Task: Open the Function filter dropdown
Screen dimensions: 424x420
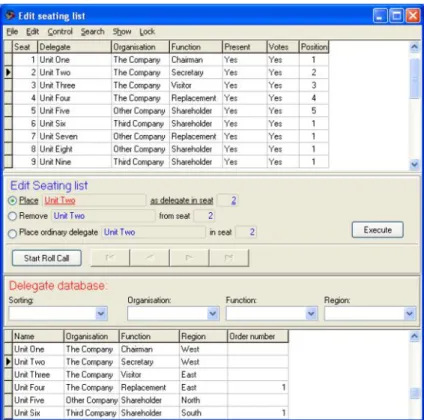Action: tap(311, 313)
